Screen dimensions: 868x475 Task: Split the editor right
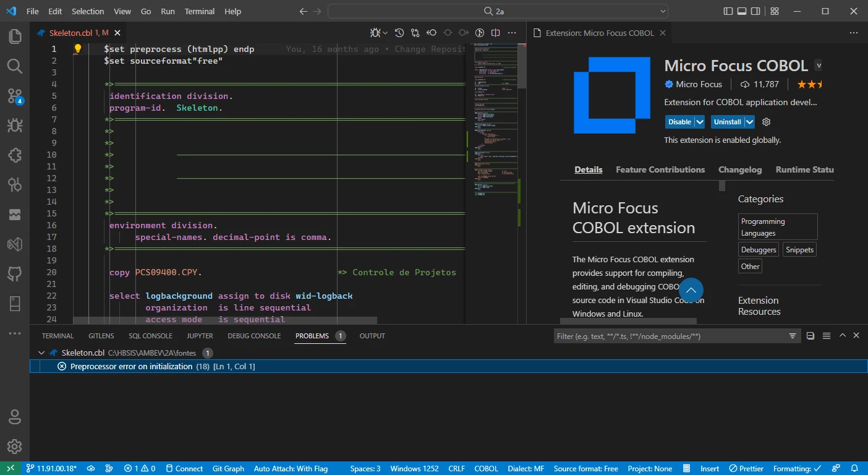click(x=496, y=33)
